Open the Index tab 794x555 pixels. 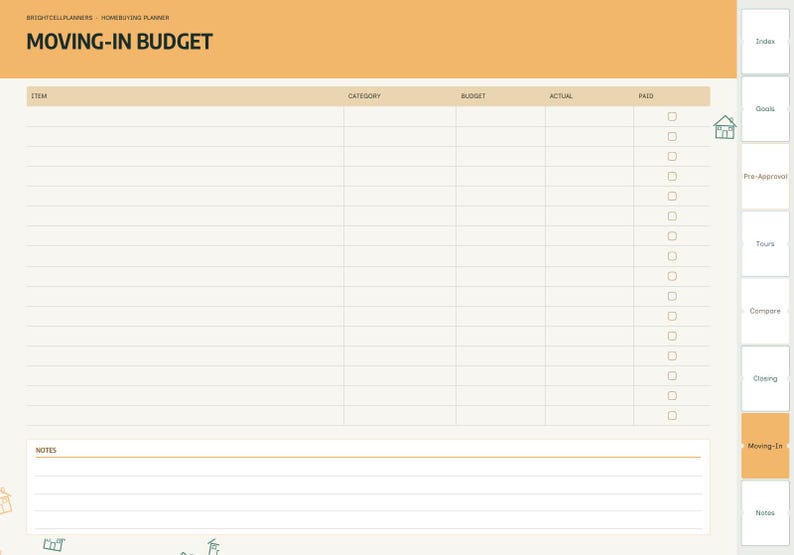[x=765, y=42]
